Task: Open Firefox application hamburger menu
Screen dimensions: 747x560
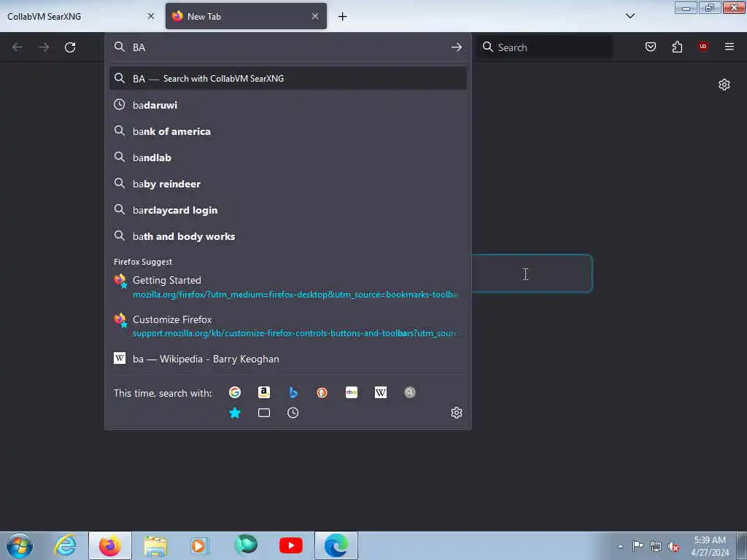Action: click(x=729, y=47)
